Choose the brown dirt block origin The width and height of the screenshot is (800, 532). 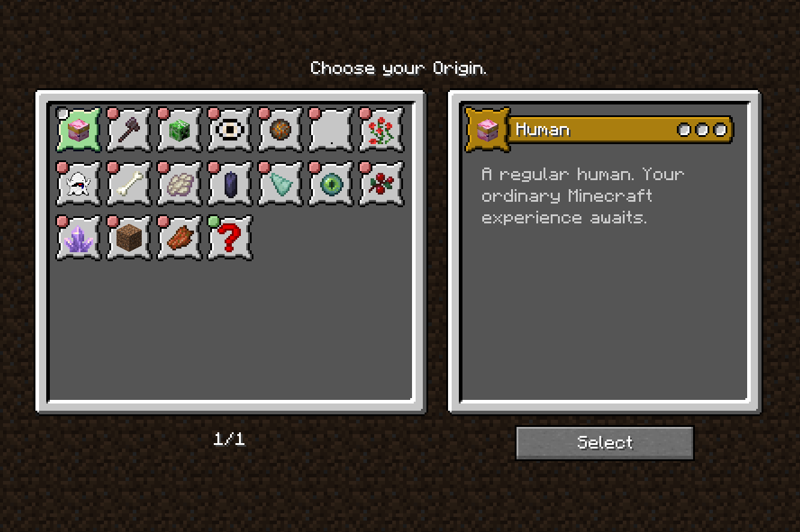pyautogui.click(x=129, y=238)
